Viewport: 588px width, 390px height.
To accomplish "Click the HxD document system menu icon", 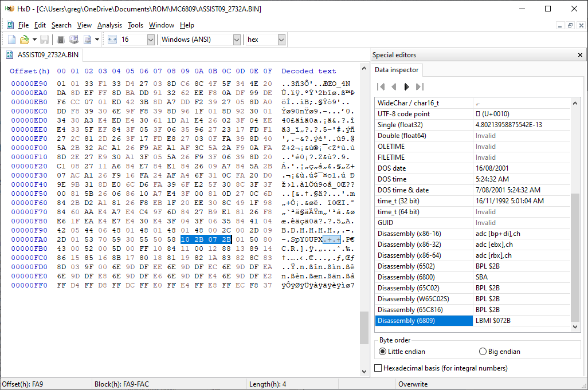I will pos(10,25).
